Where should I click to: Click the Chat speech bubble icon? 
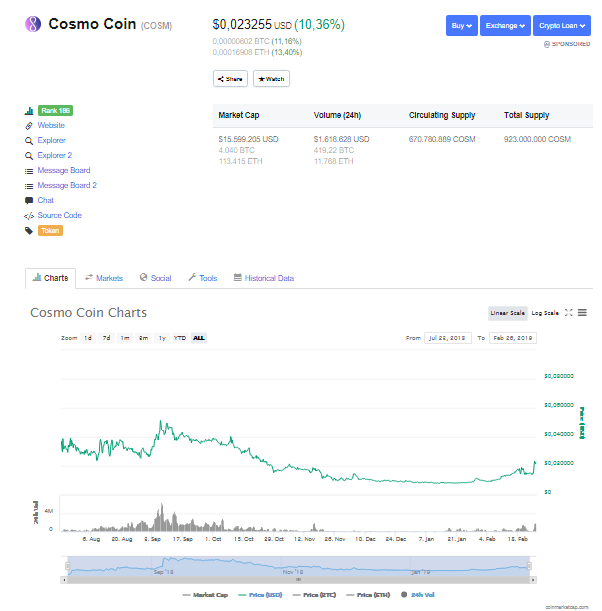(29, 201)
